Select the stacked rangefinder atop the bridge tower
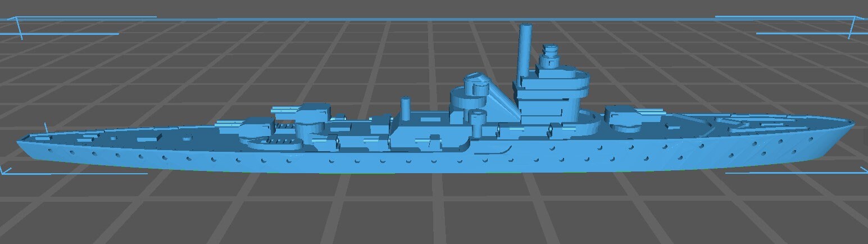Viewport: 868px width, 244px height. tap(550, 56)
